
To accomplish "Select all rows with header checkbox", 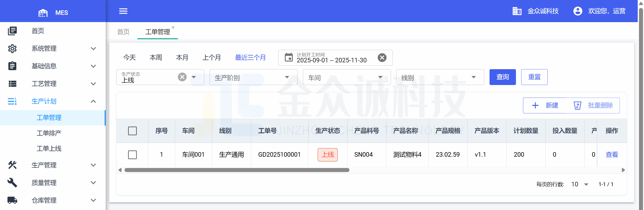I will click(x=132, y=131).
